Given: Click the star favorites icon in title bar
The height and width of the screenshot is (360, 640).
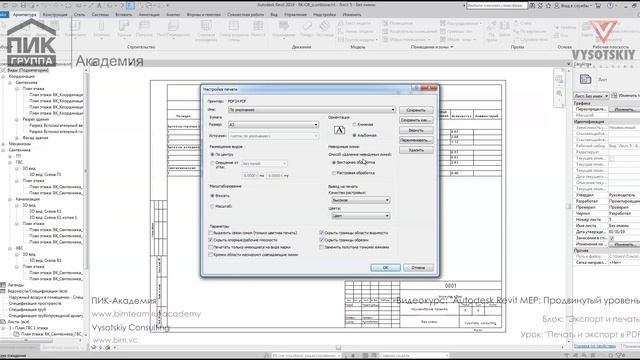Looking at the screenshot, I should coord(548,6).
